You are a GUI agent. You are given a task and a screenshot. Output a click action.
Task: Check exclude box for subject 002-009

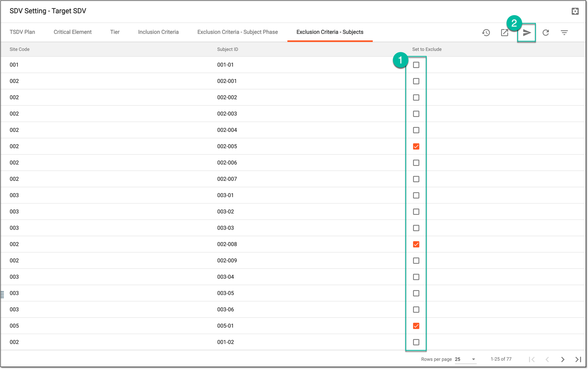click(x=416, y=261)
